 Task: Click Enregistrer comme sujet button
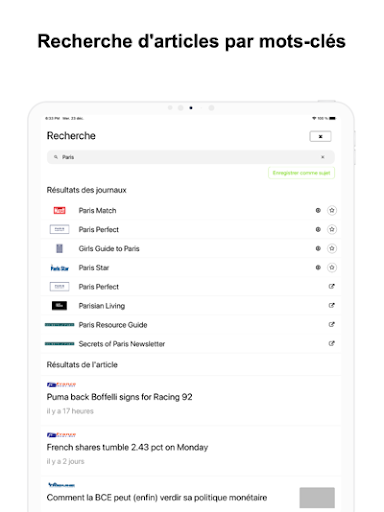[x=301, y=173]
